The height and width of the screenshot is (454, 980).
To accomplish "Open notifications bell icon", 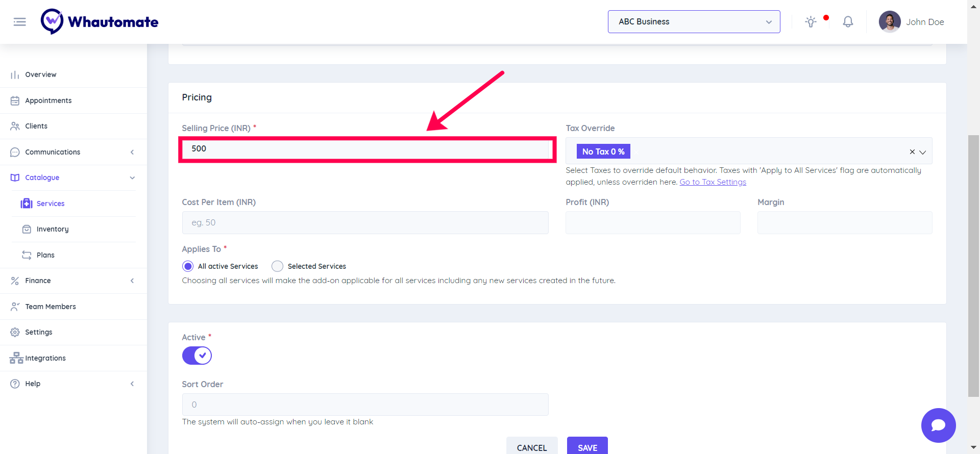I will coord(848,22).
